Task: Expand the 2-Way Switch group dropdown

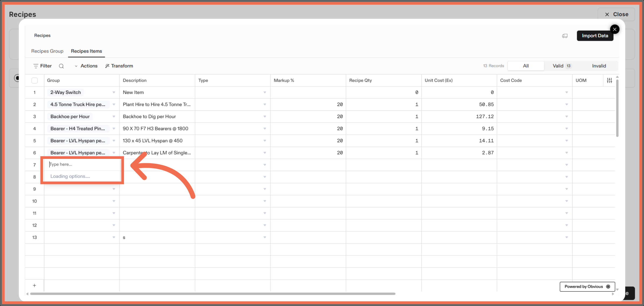Action: point(114,92)
